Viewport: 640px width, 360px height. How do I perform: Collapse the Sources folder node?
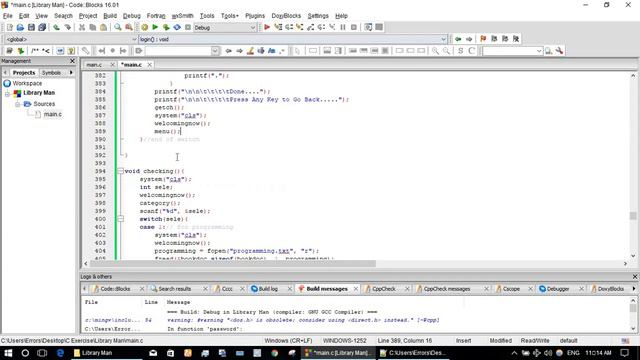click(x=17, y=104)
